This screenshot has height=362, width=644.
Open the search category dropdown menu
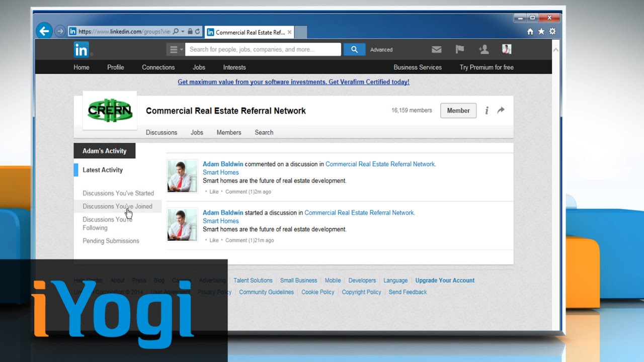175,49
